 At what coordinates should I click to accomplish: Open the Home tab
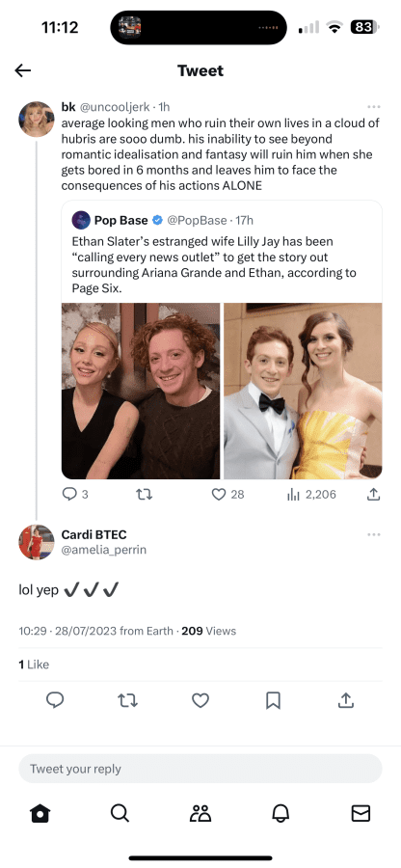point(40,813)
